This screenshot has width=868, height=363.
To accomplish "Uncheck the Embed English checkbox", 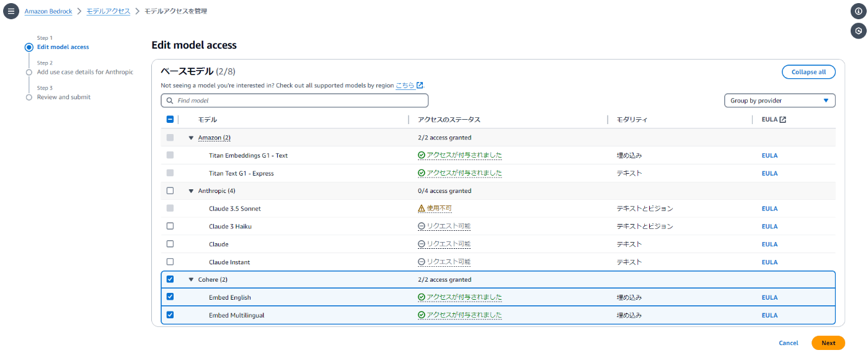I will (x=170, y=297).
